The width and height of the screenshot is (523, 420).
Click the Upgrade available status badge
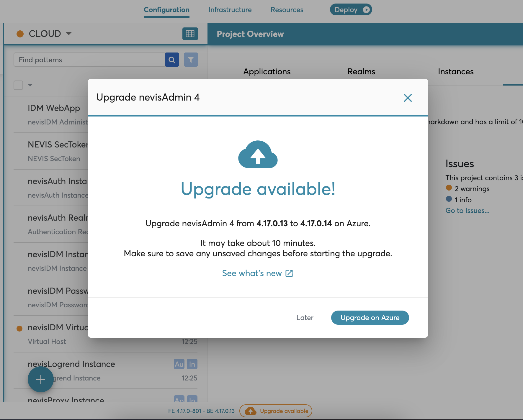276,411
